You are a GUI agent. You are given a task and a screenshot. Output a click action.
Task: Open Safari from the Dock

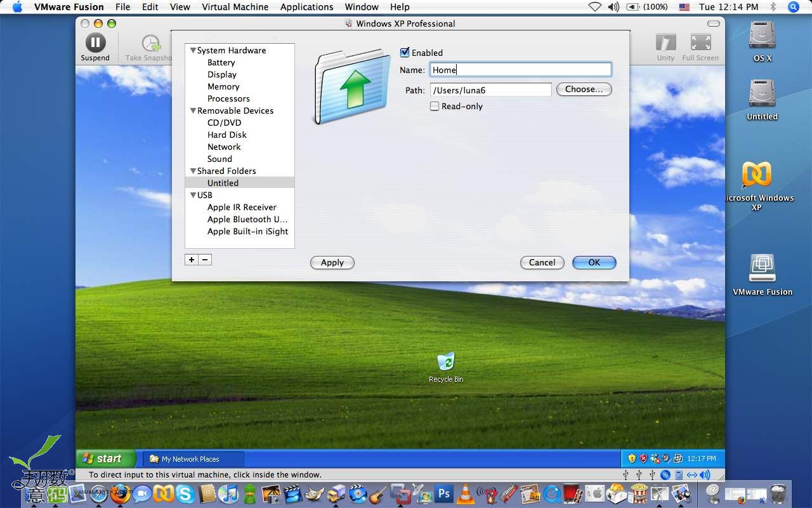(x=99, y=493)
